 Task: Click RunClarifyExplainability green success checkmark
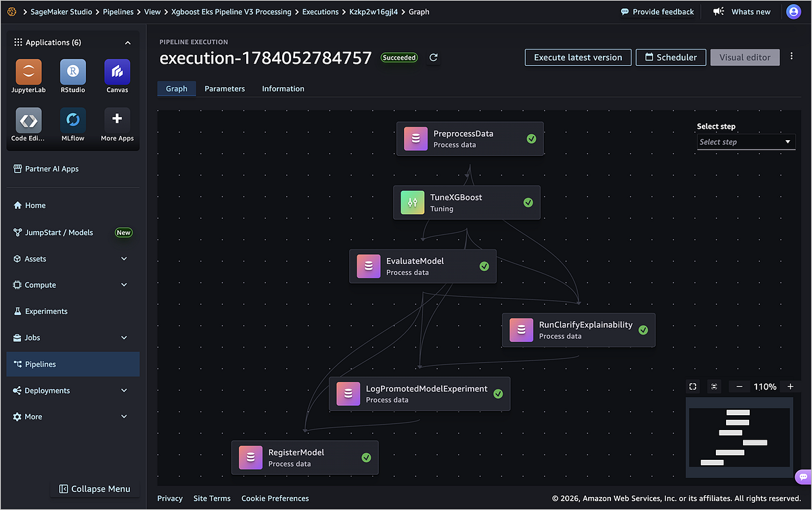click(x=643, y=330)
